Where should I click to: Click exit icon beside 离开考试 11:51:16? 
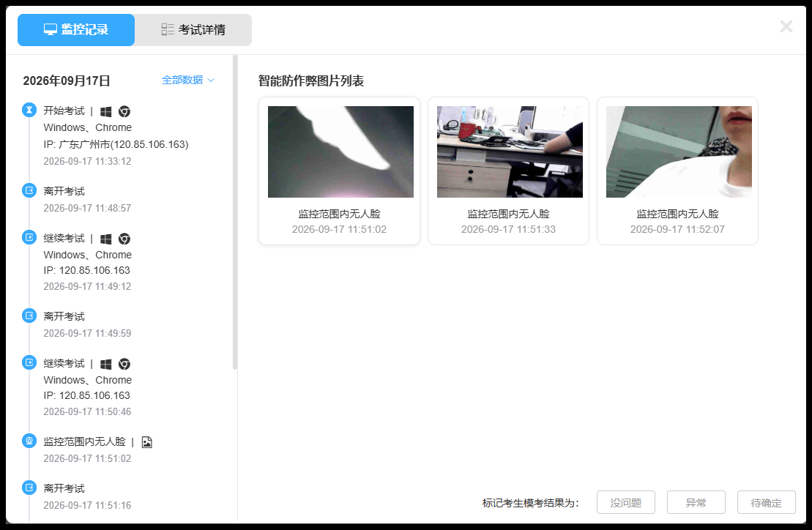29,488
